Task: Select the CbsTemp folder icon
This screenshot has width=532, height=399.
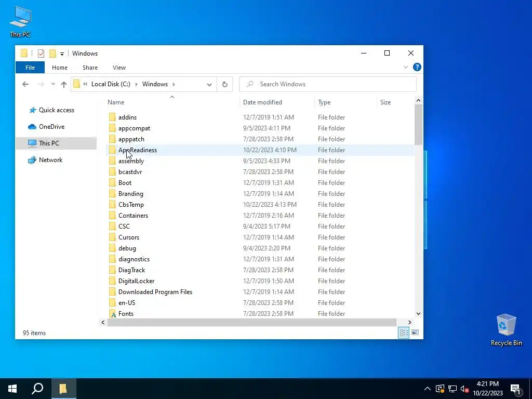Action: pos(112,205)
